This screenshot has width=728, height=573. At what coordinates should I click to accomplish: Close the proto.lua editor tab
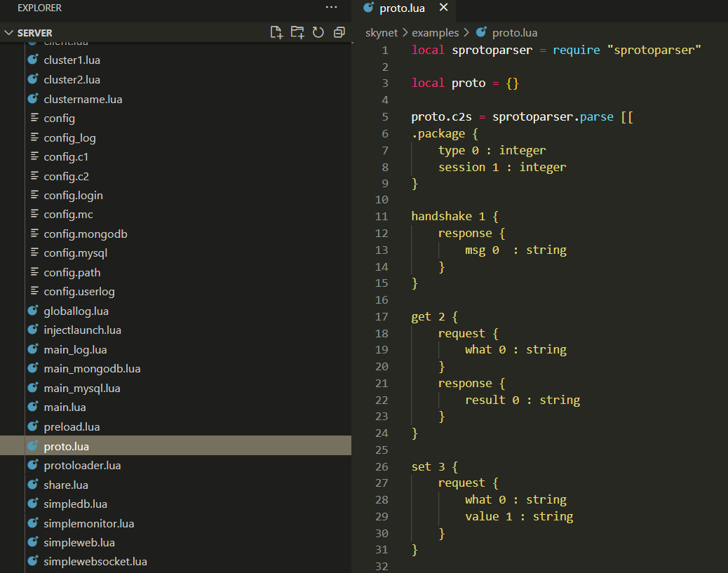pos(443,8)
